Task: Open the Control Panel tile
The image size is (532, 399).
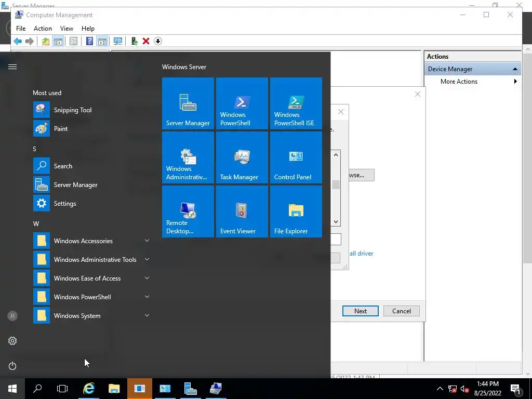Action: pyautogui.click(x=296, y=157)
